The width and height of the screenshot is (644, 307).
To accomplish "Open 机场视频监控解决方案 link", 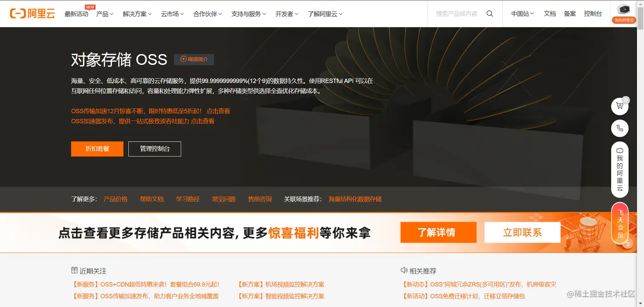I will point(281,284).
